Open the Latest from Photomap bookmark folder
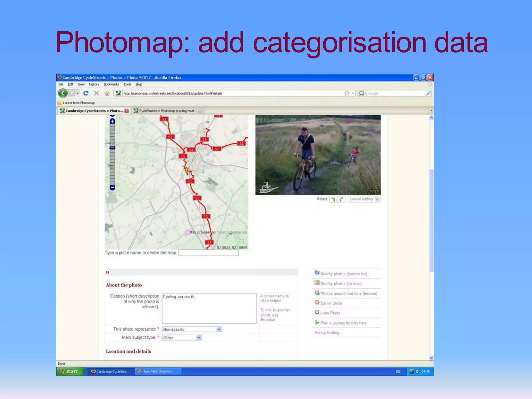This screenshot has width=532, height=399. [76, 103]
